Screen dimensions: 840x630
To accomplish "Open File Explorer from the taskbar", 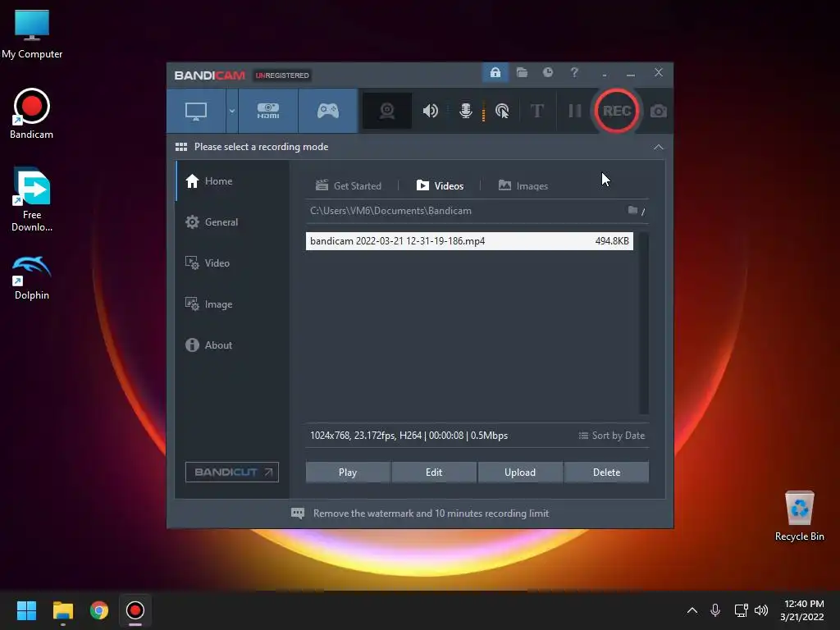I will pos(62,610).
